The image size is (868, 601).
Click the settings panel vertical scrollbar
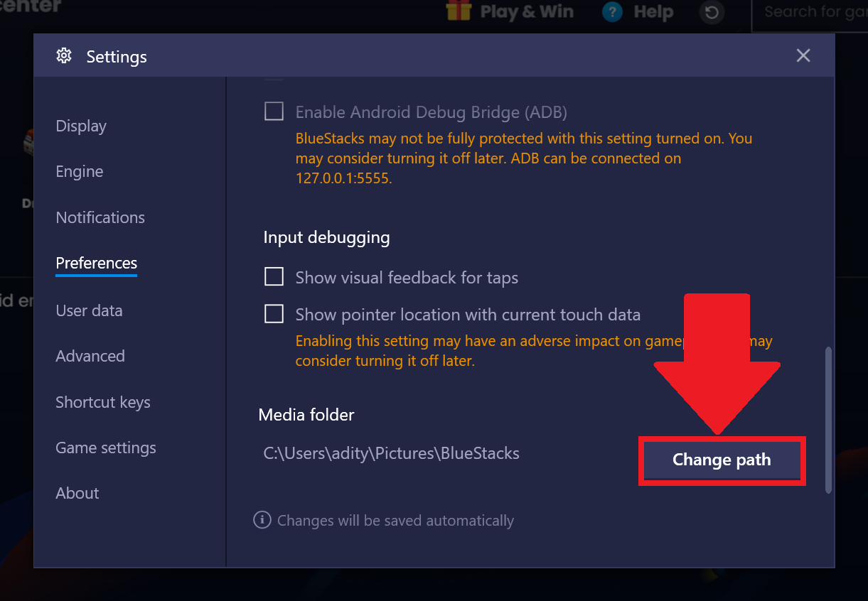click(x=828, y=419)
